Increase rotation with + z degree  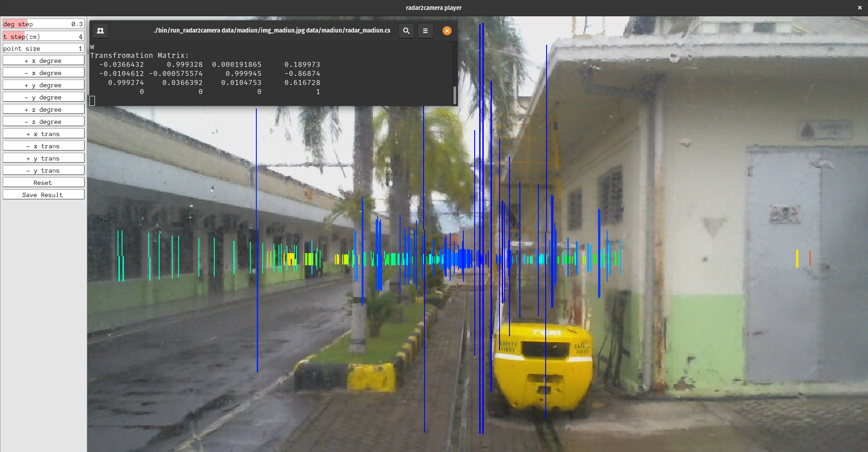point(43,109)
